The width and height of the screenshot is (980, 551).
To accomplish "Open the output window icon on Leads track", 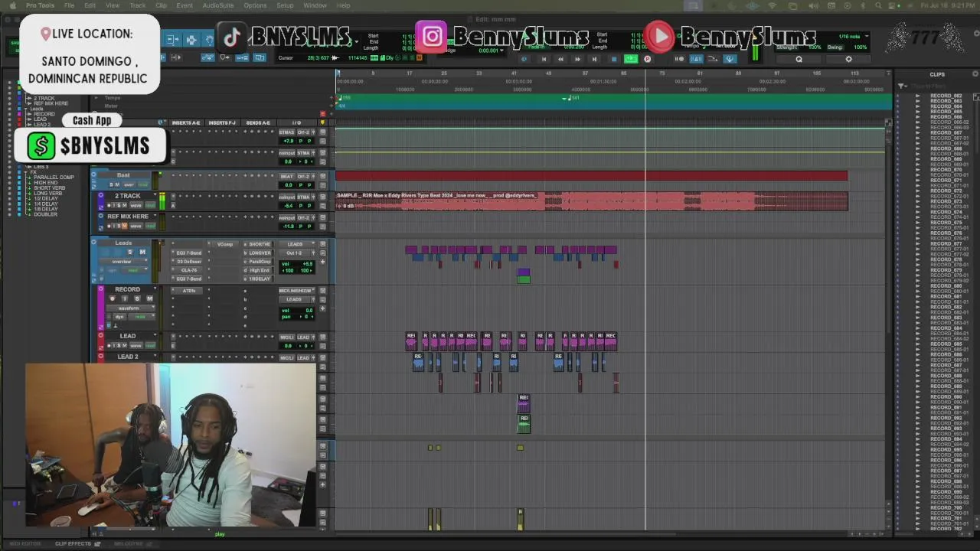I will [322, 244].
